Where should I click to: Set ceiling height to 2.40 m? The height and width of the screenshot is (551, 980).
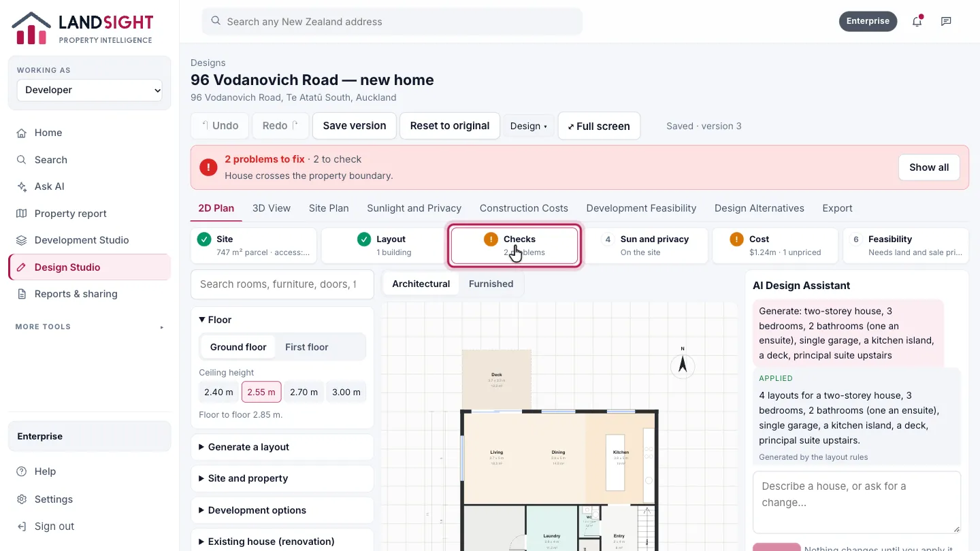point(218,392)
